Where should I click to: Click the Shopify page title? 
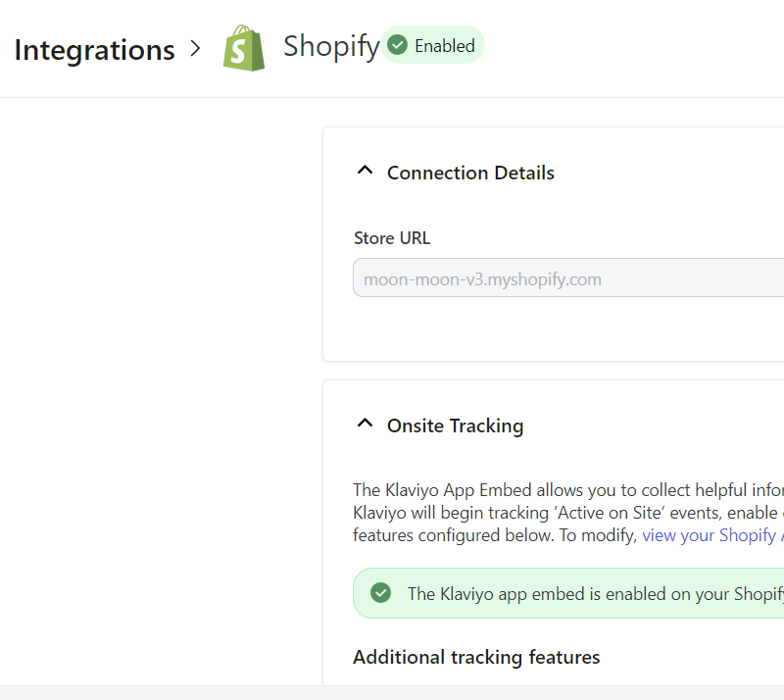pos(330,46)
